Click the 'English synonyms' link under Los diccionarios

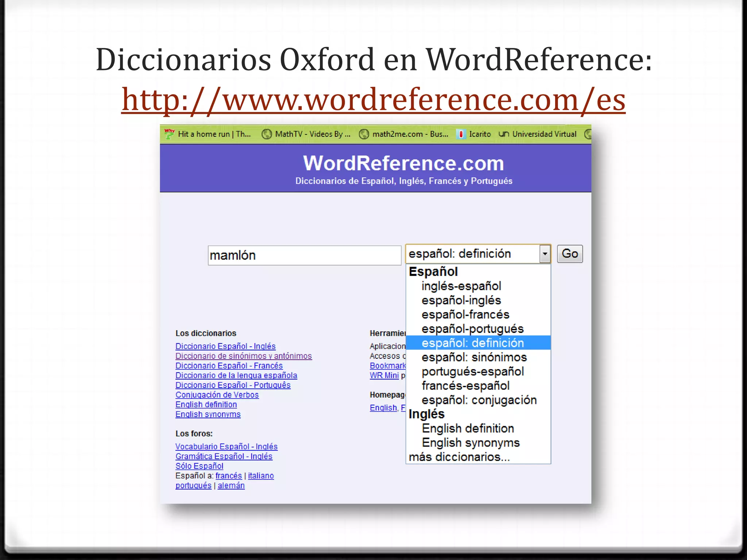[x=208, y=415]
